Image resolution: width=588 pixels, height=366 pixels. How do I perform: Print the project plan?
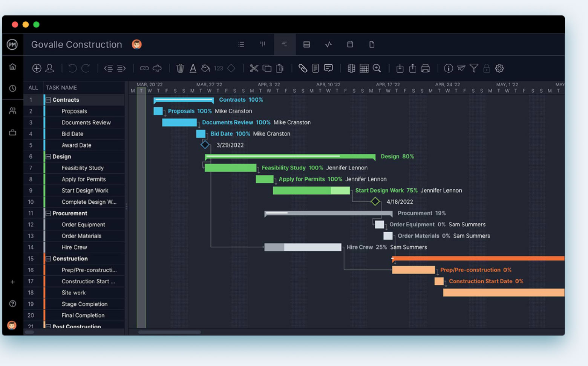tap(425, 68)
